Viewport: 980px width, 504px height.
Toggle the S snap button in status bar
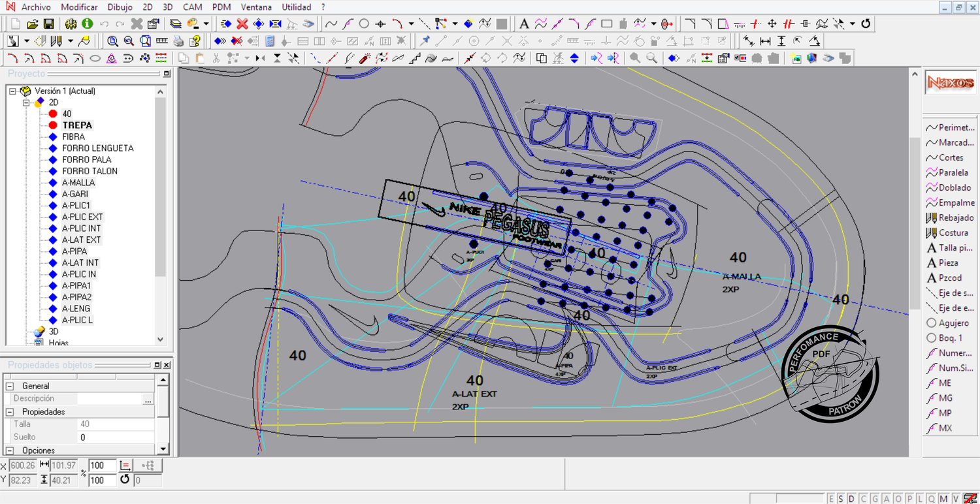[841, 499]
